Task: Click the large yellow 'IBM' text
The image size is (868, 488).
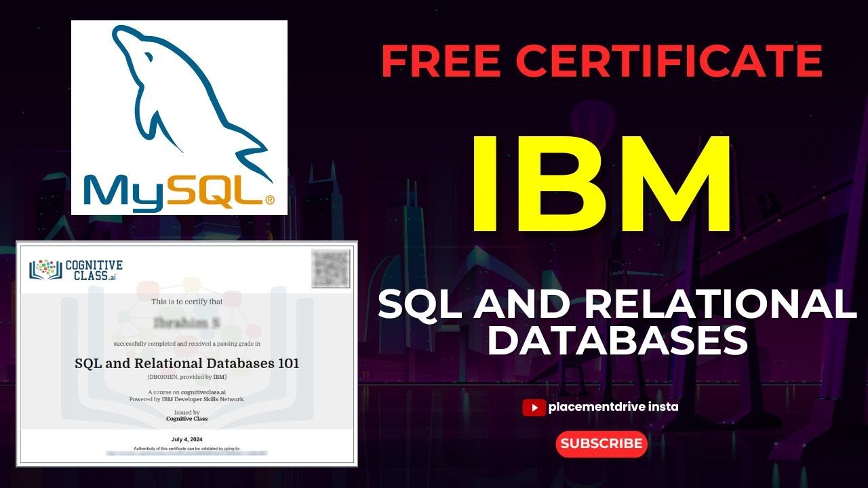Action: [601, 183]
